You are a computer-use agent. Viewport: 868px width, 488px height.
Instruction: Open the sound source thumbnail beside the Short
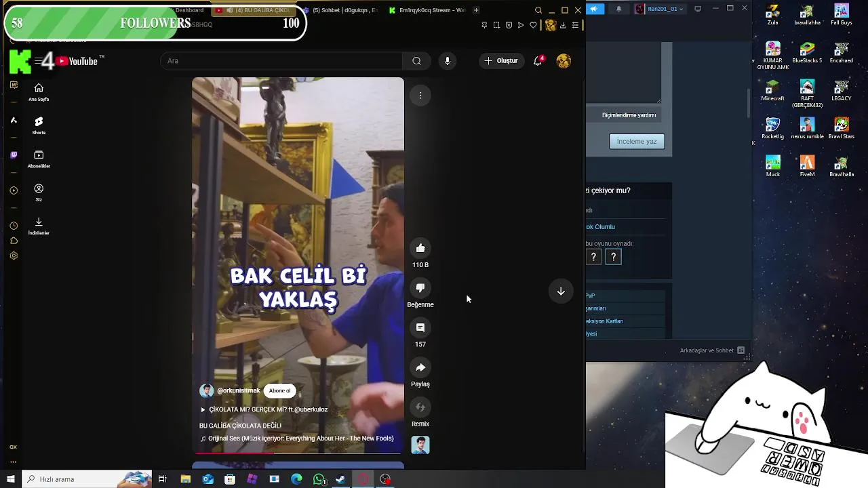click(x=420, y=445)
